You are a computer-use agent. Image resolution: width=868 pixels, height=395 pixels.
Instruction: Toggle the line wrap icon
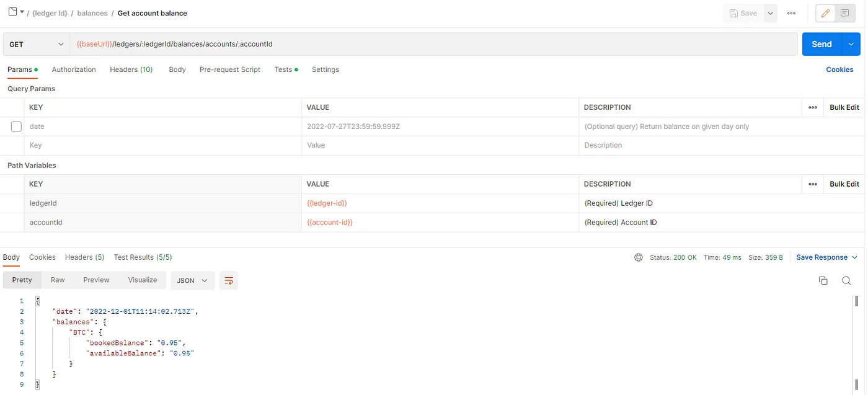pyautogui.click(x=229, y=281)
